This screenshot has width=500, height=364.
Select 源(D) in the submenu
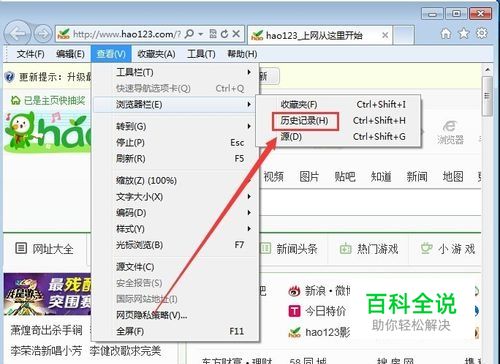coord(339,137)
